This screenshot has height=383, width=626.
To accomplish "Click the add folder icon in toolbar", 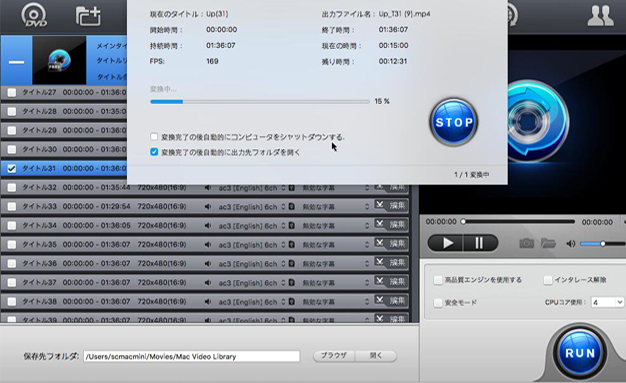I will tap(88, 16).
